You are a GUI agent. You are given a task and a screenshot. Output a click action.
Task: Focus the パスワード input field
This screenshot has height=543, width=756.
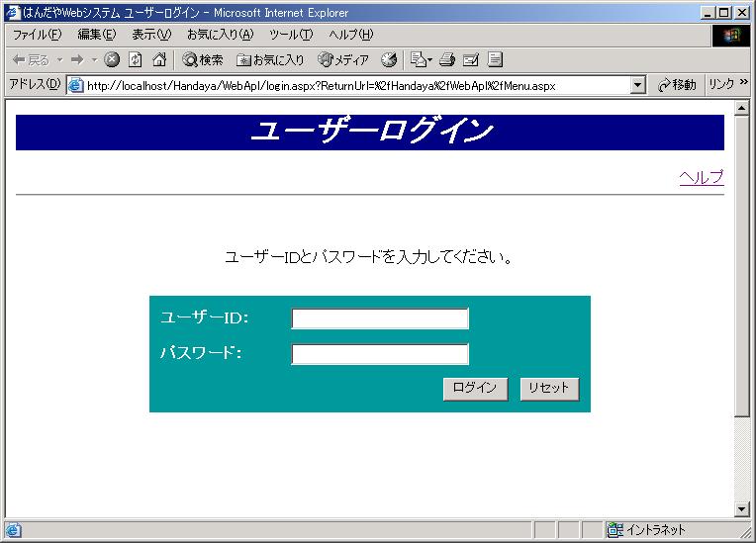[380, 354]
